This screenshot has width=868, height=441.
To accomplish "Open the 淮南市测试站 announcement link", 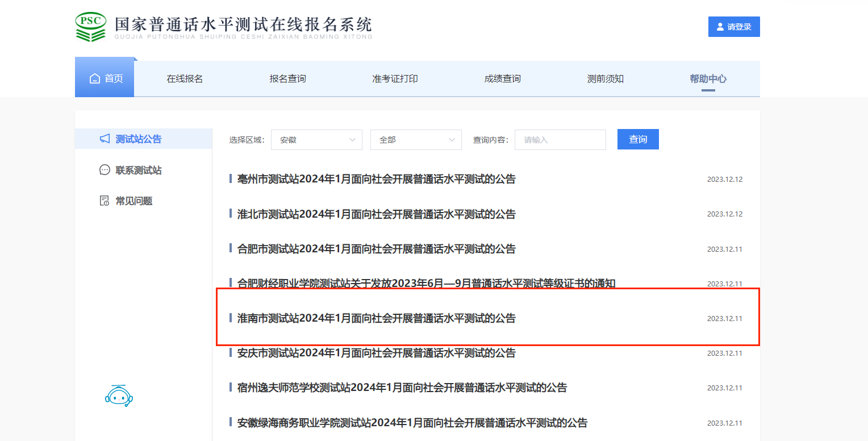I will 376,318.
